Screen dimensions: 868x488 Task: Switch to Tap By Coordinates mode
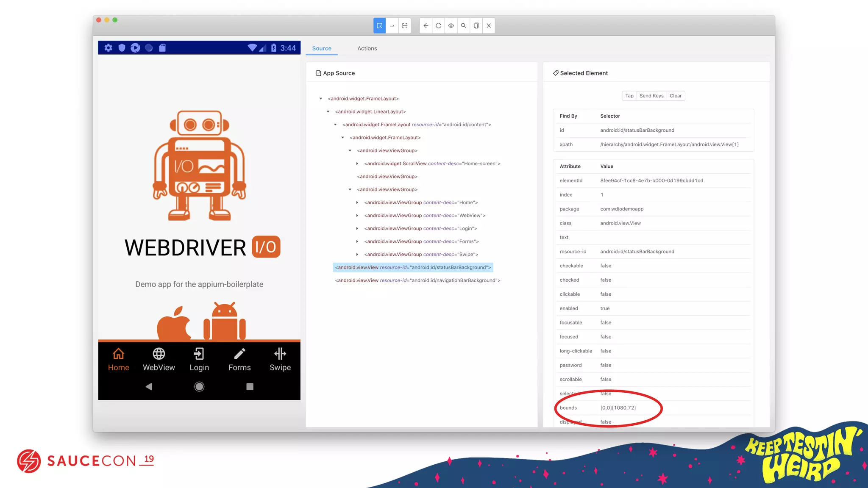[405, 25]
